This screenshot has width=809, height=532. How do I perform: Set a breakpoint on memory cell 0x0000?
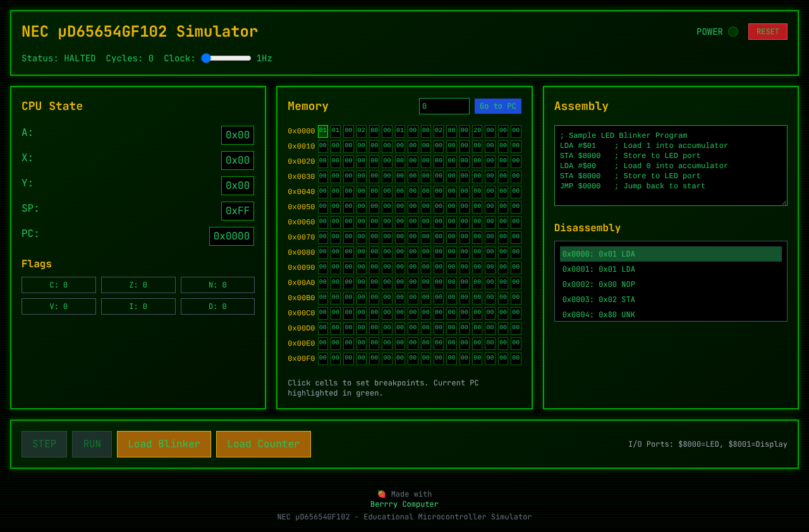click(322, 131)
